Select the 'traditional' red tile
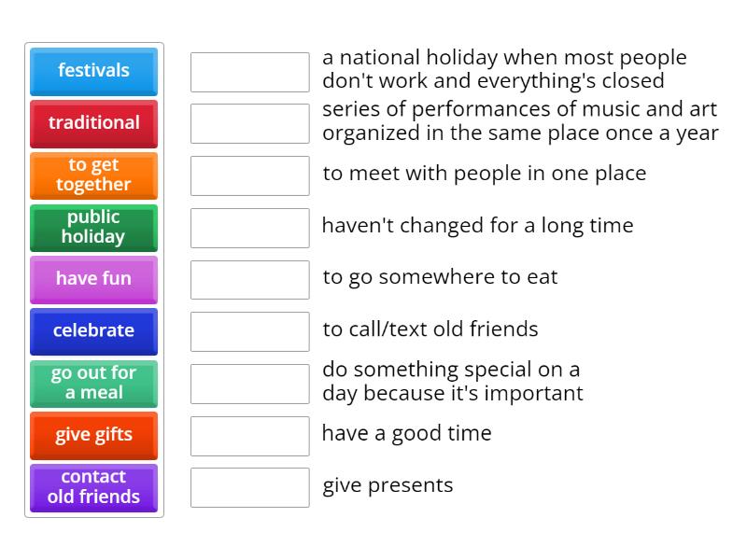The height and width of the screenshot is (560, 747). 93,124
